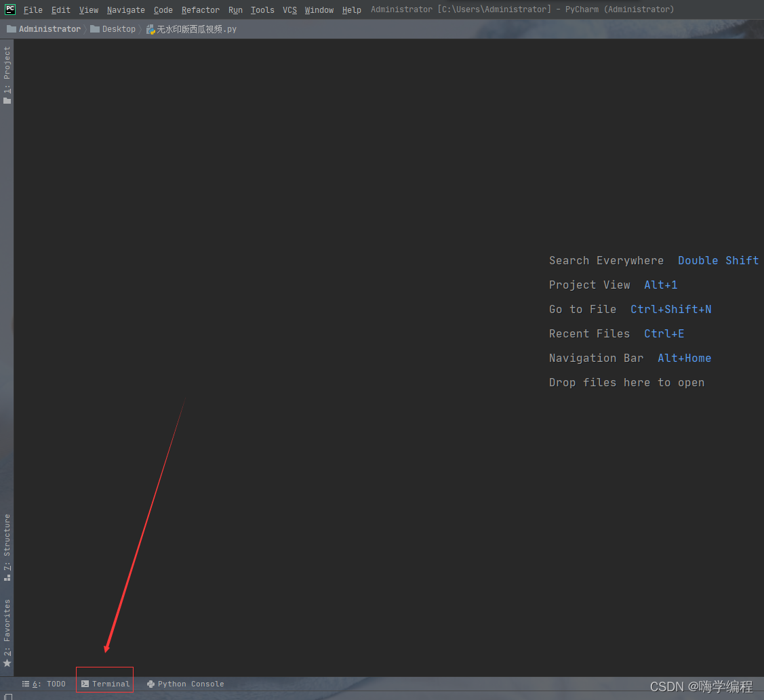This screenshot has width=764, height=700.
Task: Open the View menu
Action: click(89, 9)
